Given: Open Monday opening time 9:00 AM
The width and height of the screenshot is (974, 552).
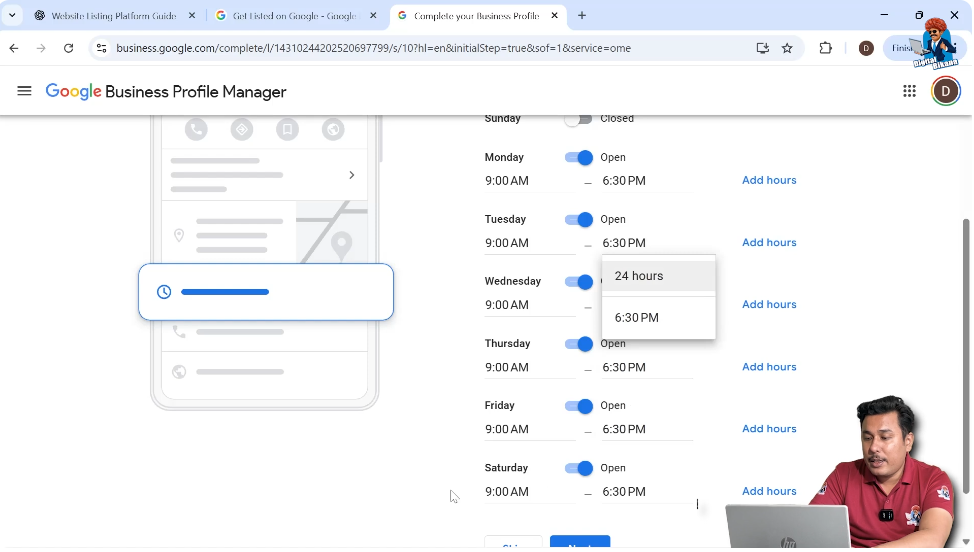Looking at the screenshot, I should 530,181.
